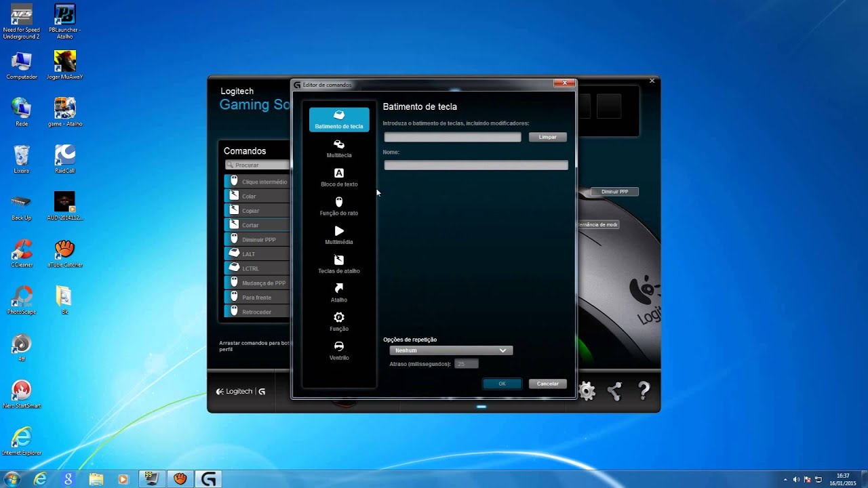The height and width of the screenshot is (488, 868).
Task: Open Need for Speed Underground 2 shortcut
Action: click(22, 22)
